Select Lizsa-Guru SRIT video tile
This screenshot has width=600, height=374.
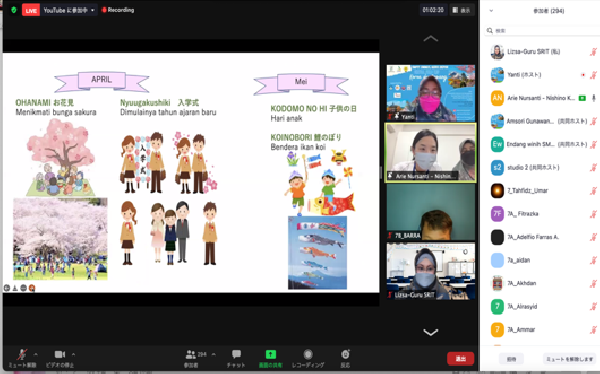pos(430,271)
